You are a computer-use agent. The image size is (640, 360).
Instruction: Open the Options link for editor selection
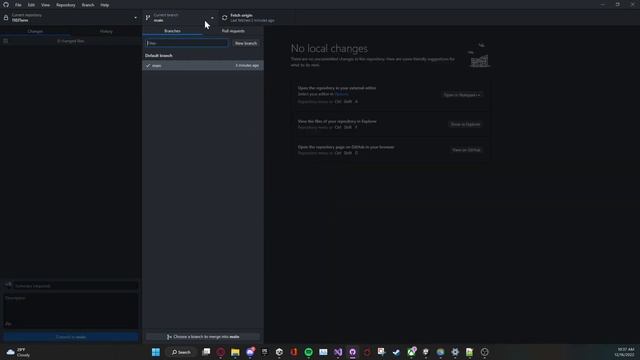pos(342,94)
